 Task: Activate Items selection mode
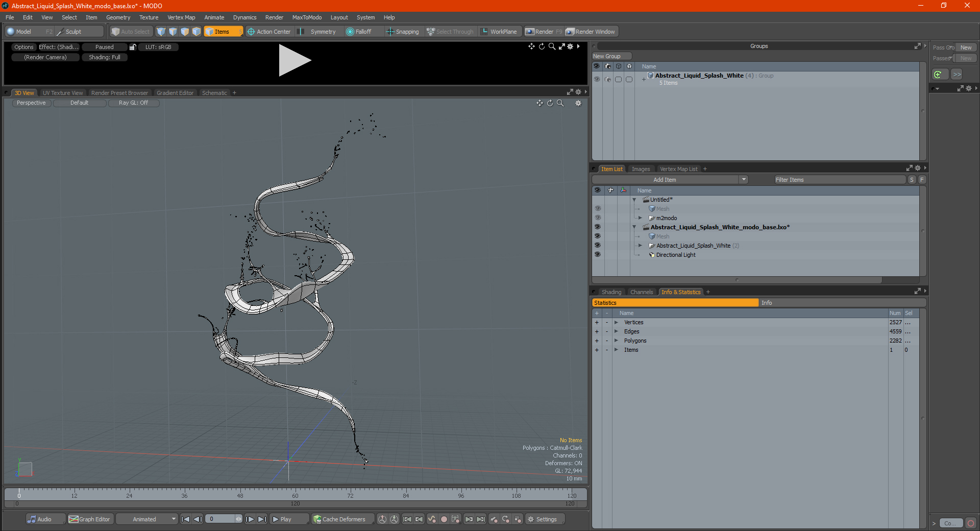[223, 32]
